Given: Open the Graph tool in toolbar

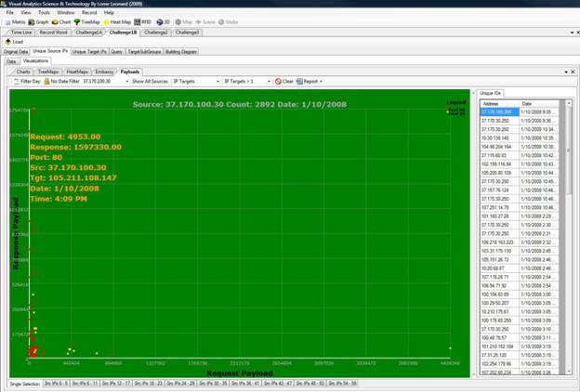Looking at the screenshot, I should click(39, 22).
